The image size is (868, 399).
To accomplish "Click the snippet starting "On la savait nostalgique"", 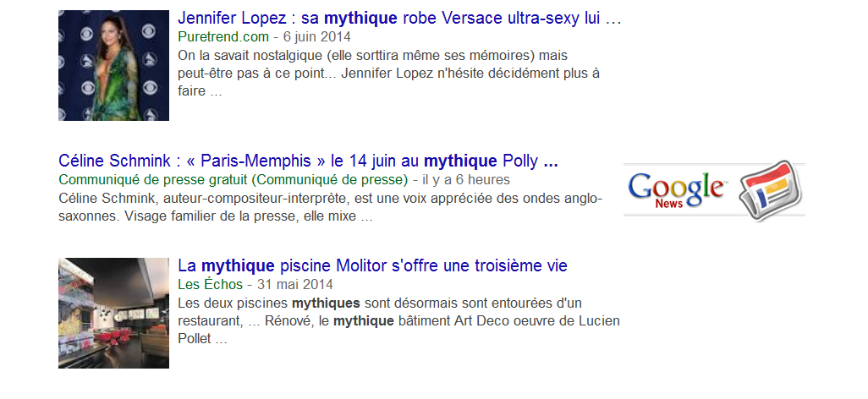I will [x=389, y=74].
